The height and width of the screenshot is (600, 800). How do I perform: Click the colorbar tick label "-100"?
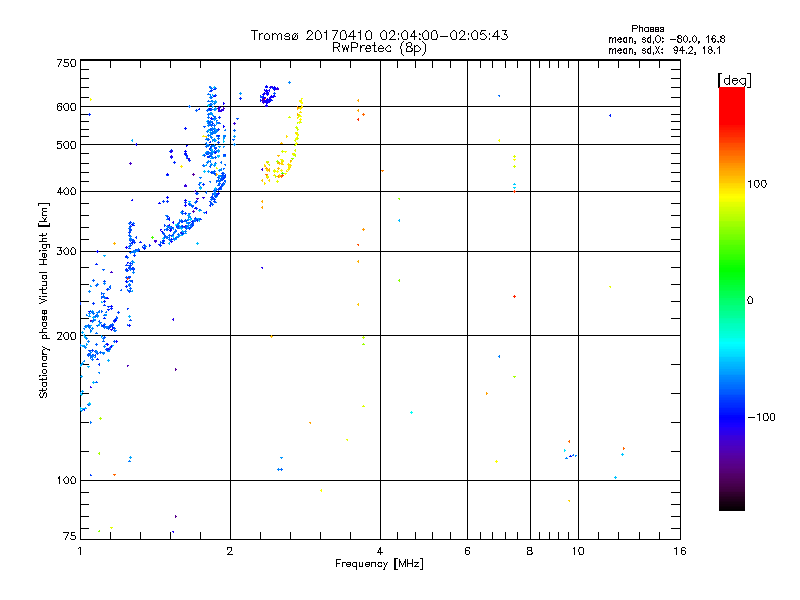(762, 417)
